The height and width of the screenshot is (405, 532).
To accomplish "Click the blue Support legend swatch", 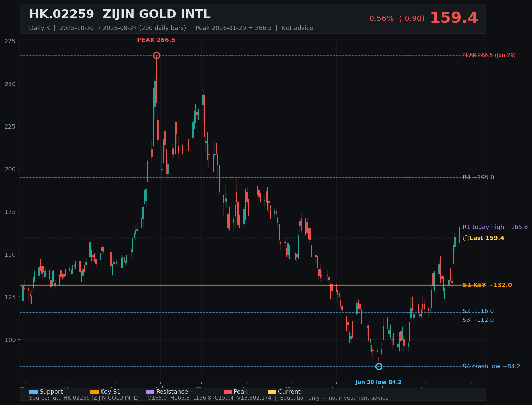I will 33,392.
